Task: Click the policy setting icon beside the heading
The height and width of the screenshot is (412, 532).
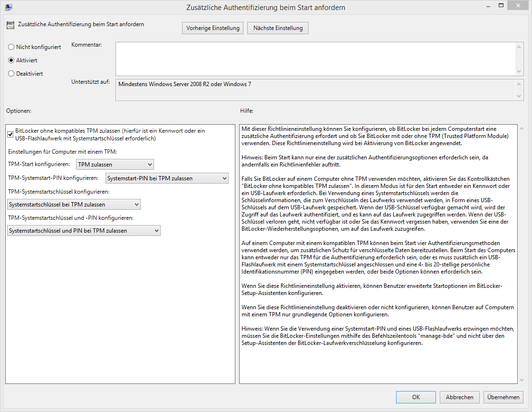Action: tap(10, 25)
